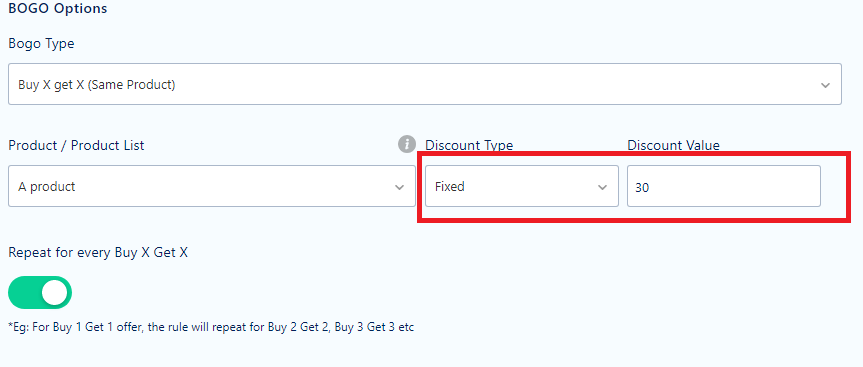Click the Fixed selected value text
Image resolution: width=863 pixels, height=367 pixels.
[450, 187]
